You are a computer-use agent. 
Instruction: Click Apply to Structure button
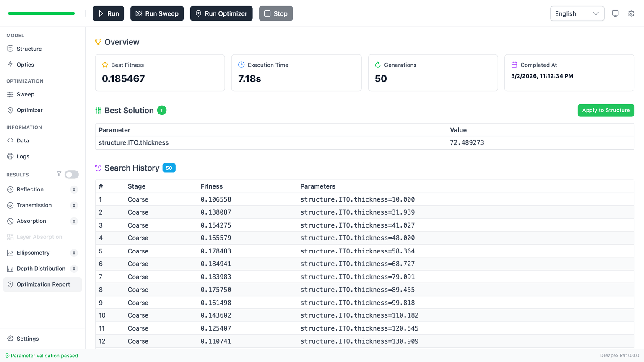pyautogui.click(x=605, y=110)
